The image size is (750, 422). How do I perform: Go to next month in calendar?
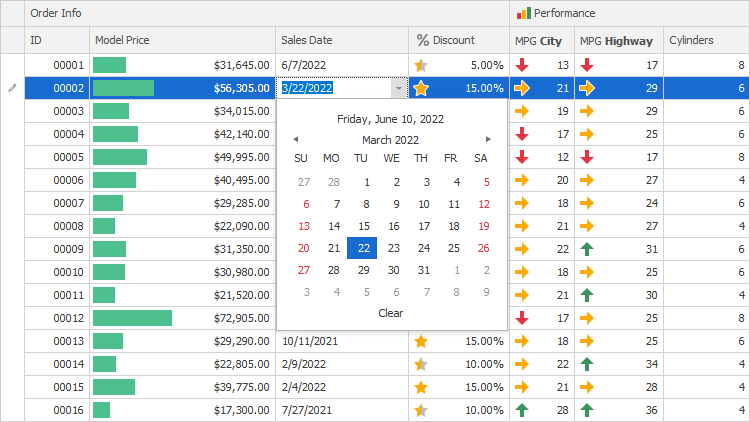[488, 140]
